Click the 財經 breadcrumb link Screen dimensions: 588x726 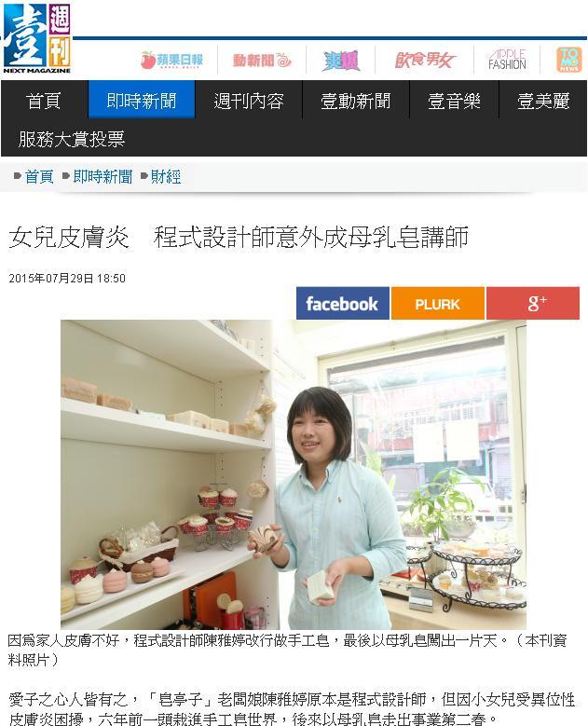[x=166, y=176]
